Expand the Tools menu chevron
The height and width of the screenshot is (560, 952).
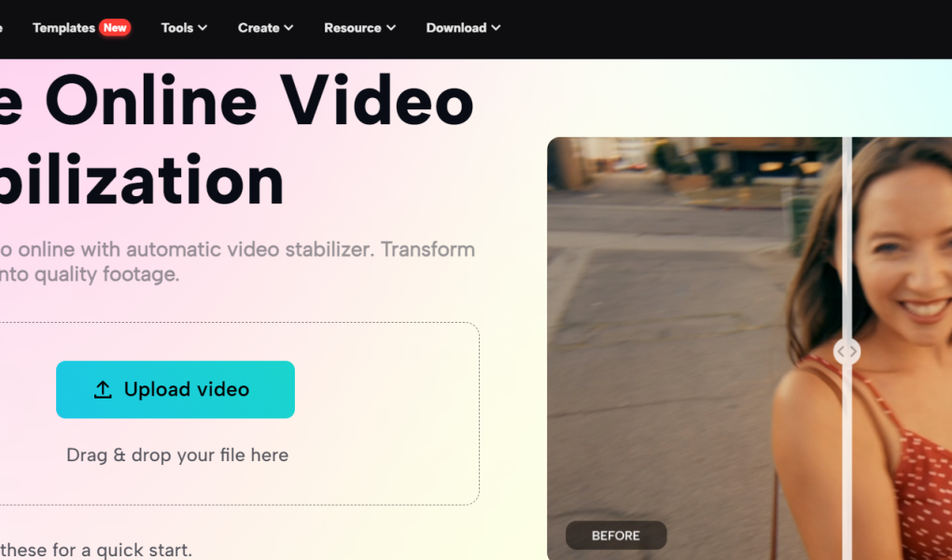point(203,28)
